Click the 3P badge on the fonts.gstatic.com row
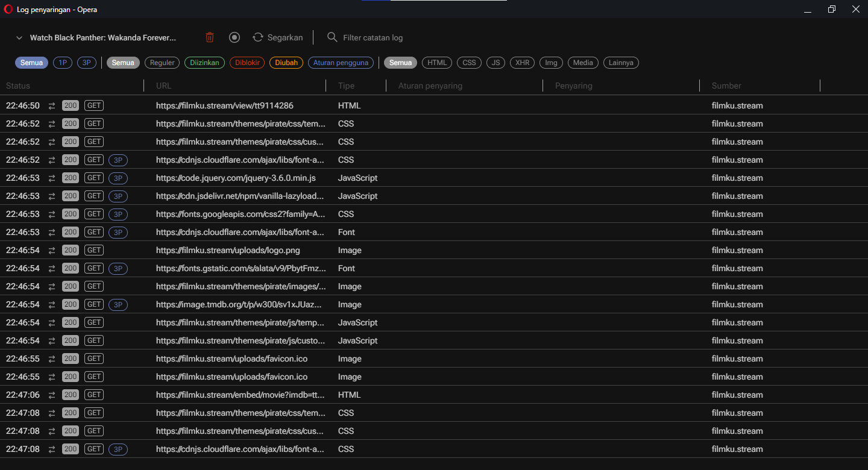Viewport: 868px width, 470px height. pyautogui.click(x=118, y=268)
